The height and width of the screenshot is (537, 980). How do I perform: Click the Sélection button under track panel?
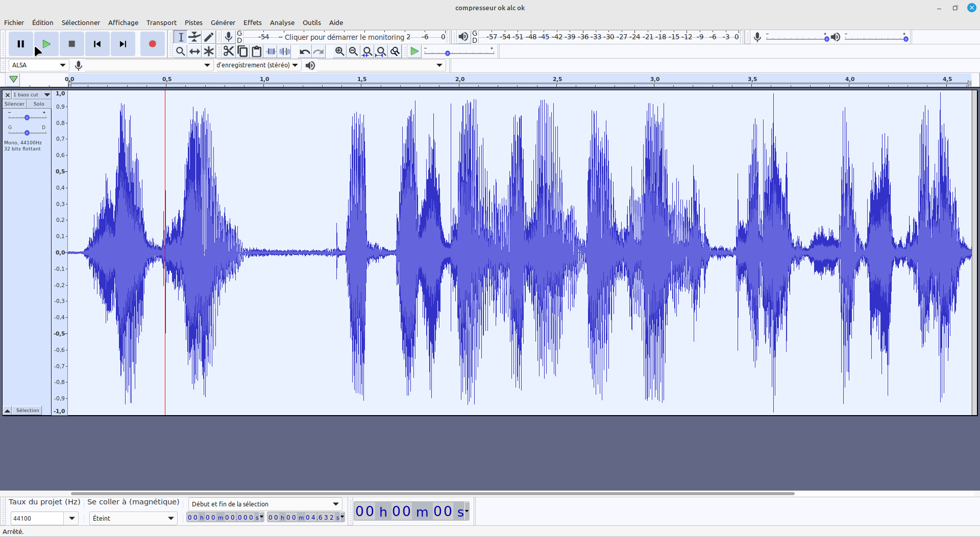[x=28, y=411]
